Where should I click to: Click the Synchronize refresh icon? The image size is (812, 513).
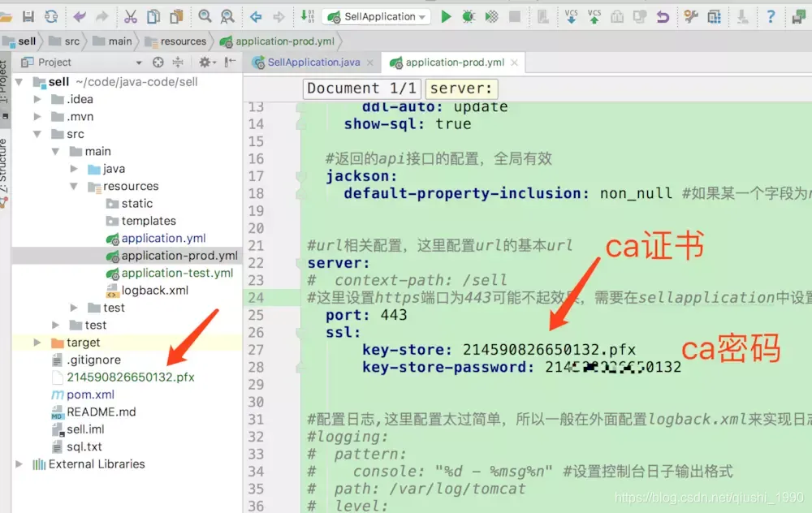50,16
